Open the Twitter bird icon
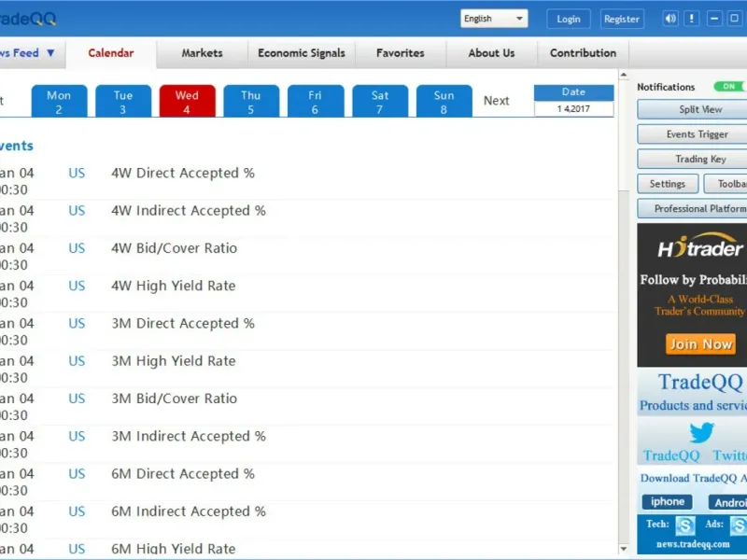Viewport: 747px width, 560px height. pyautogui.click(x=702, y=433)
